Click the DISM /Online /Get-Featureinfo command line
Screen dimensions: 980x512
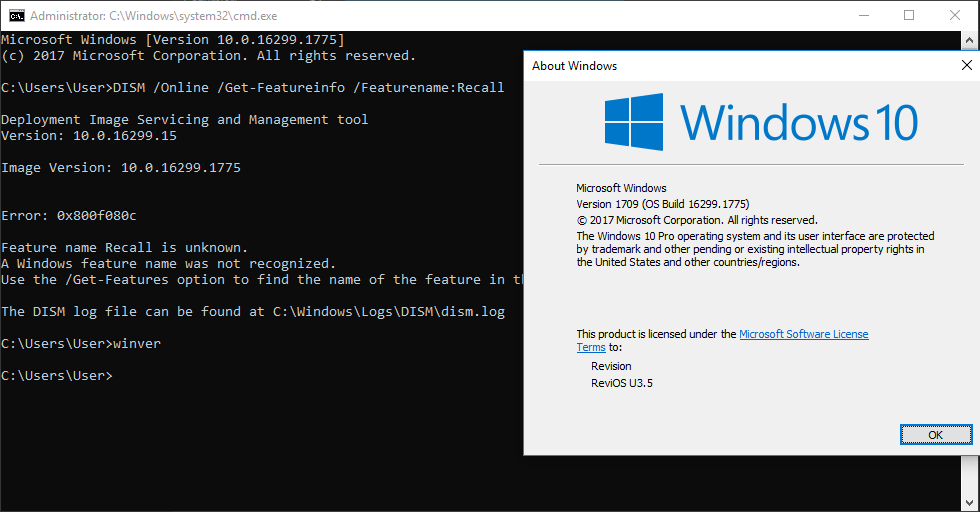252,88
